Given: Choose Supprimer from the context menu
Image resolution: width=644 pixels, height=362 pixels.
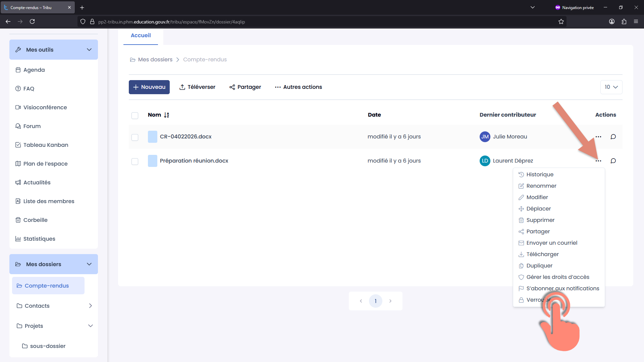Looking at the screenshot, I should click(559, 220).
